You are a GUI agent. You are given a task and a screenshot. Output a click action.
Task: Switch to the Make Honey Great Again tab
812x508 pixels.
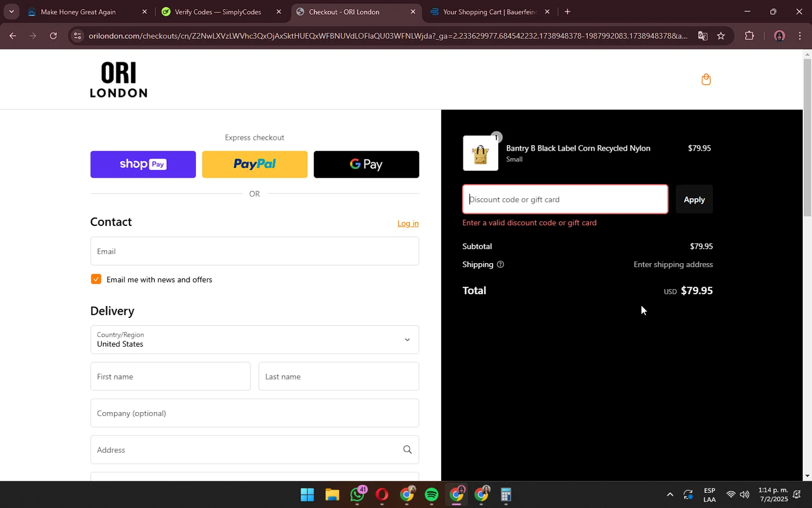[86, 11]
